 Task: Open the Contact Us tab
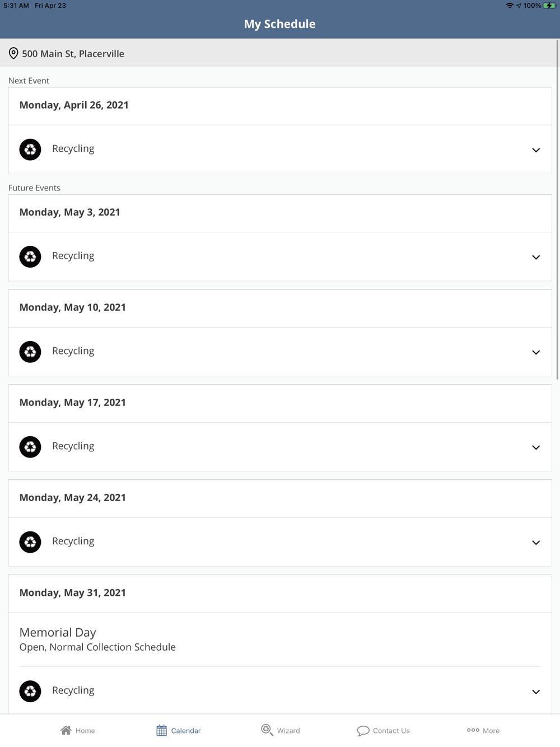point(384,730)
